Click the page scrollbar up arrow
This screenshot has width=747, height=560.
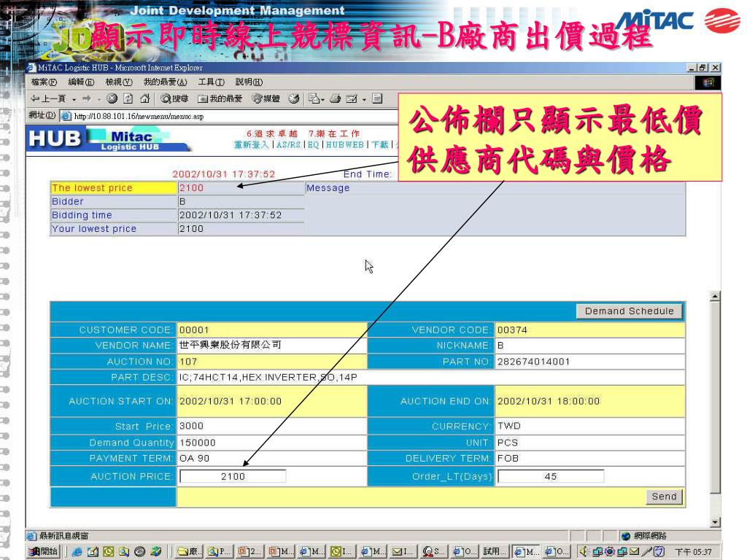(x=715, y=296)
